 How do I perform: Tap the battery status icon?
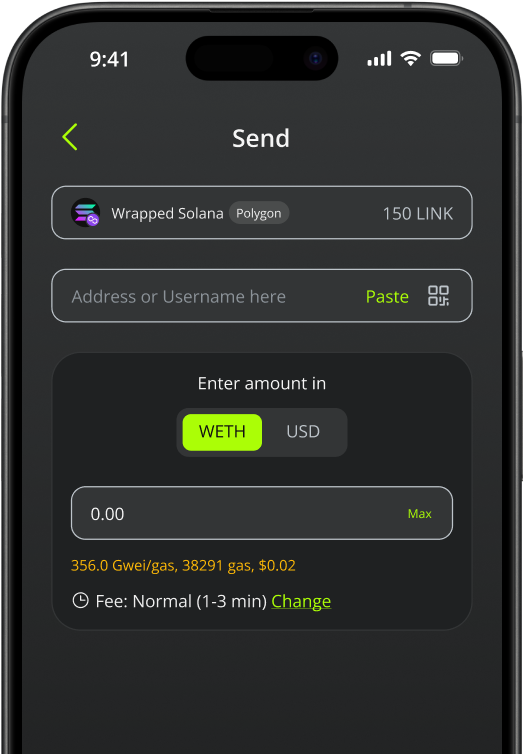point(447,59)
